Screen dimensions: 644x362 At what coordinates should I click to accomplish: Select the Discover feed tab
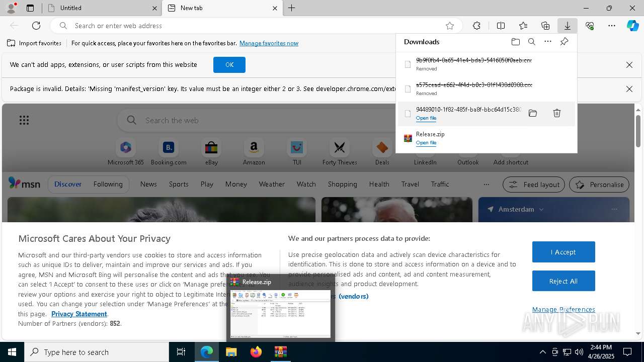pos(68,184)
